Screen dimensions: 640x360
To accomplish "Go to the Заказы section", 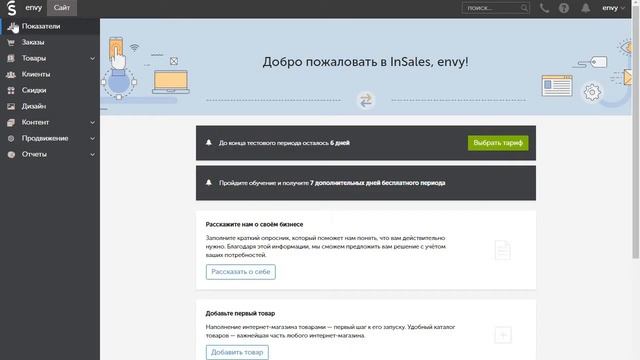I will pos(50,42).
